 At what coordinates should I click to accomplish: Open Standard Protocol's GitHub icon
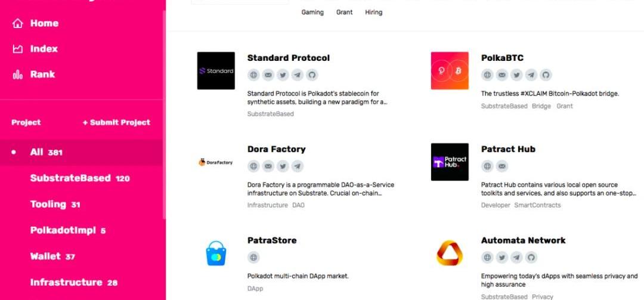point(312,75)
